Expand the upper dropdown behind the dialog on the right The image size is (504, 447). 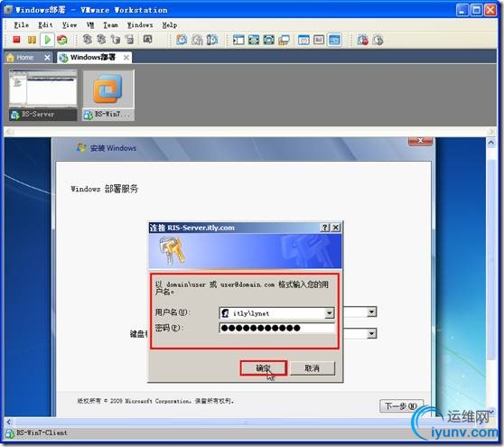tap(371, 312)
